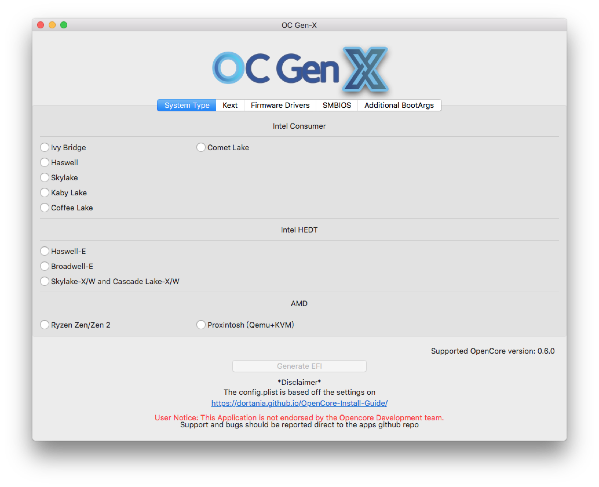Screen dimensions: 599x487
Task: Open the Kext tab
Action: (x=230, y=105)
